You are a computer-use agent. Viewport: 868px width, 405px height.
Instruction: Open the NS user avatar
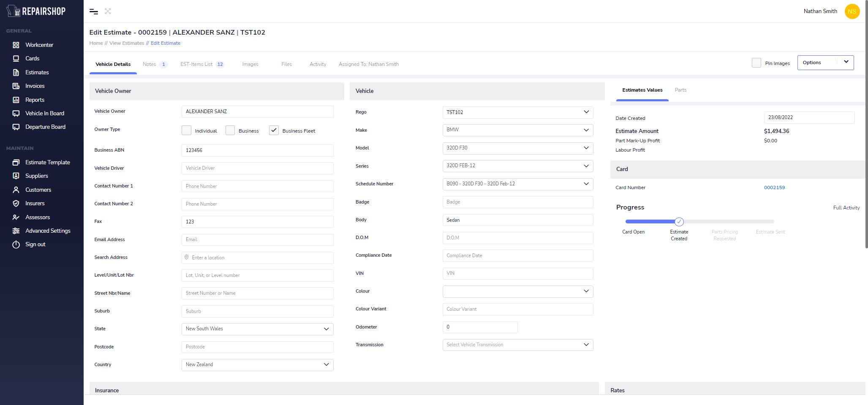click(x=852, y=11)
